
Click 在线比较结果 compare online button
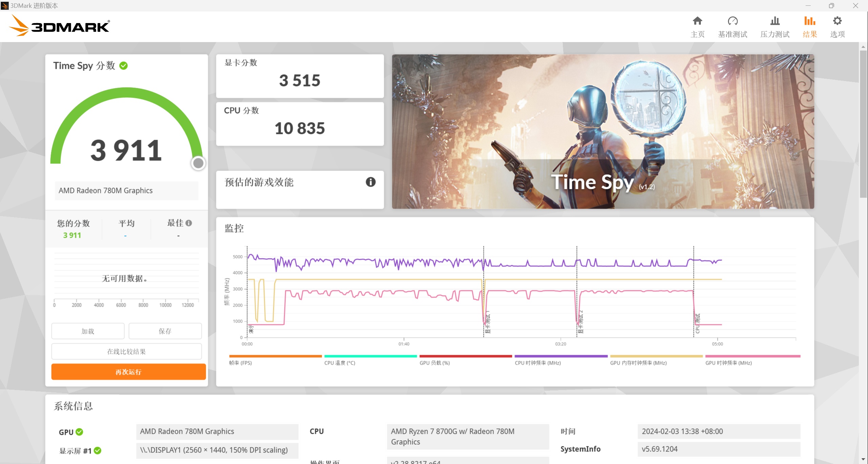coord(126,351)
